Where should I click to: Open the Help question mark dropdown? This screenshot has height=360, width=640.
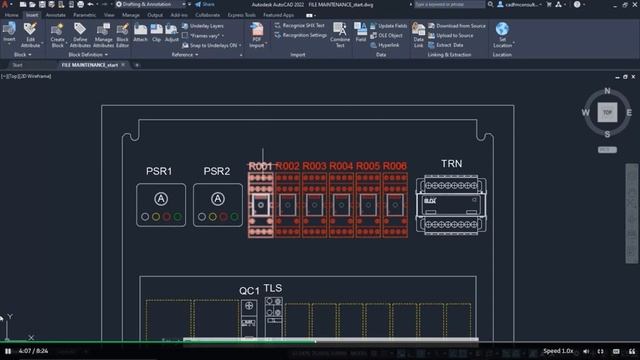click(579, 4)
